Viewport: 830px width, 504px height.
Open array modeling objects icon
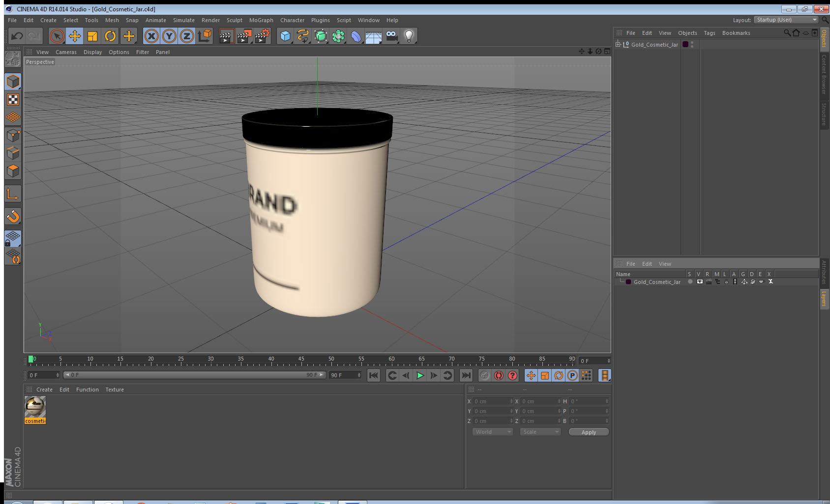tap(338, 36)
